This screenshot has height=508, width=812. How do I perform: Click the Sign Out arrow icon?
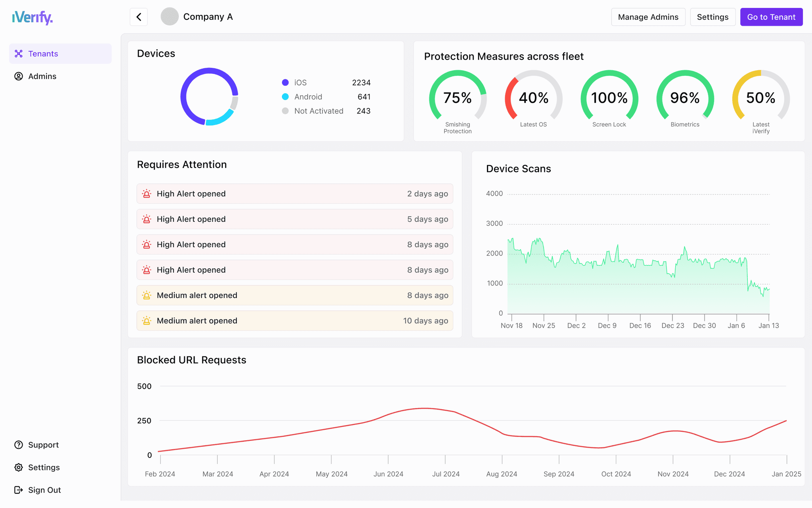19,490
